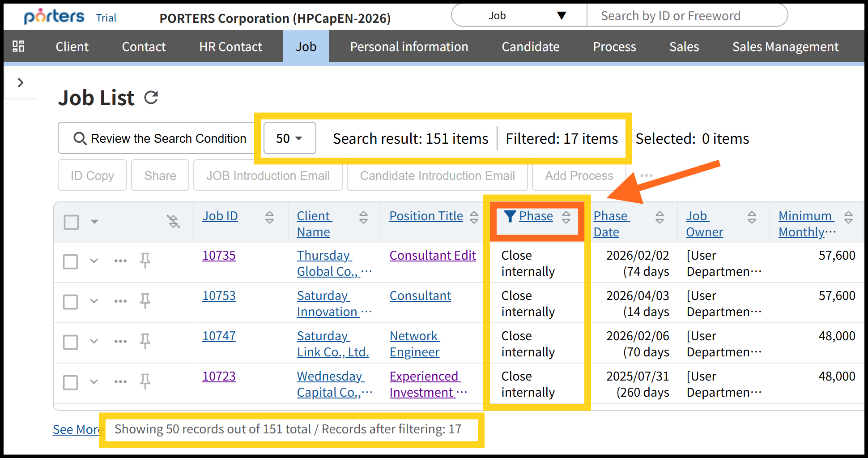
Task: Click Review the Search Condition button
Action: (160, 138)
